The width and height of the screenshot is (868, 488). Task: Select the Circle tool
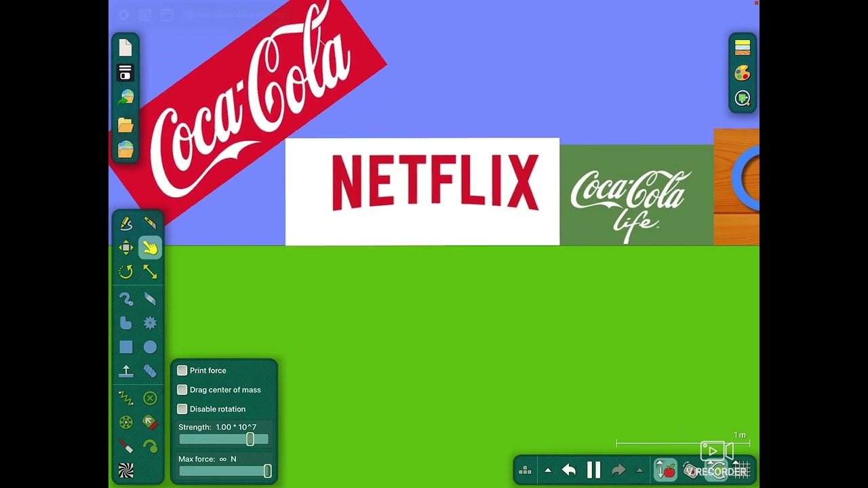tap(150, 347)
